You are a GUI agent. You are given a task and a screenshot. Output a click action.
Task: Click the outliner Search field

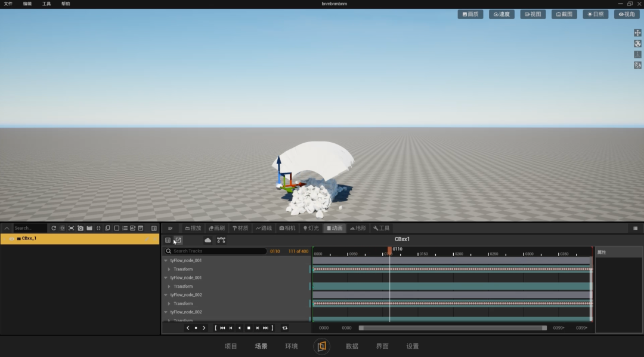[x=30, y=228]
